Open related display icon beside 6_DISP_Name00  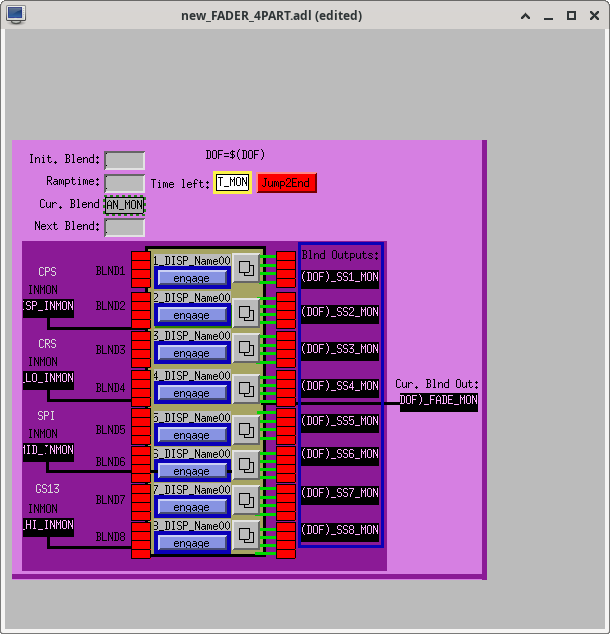point(246,465)
